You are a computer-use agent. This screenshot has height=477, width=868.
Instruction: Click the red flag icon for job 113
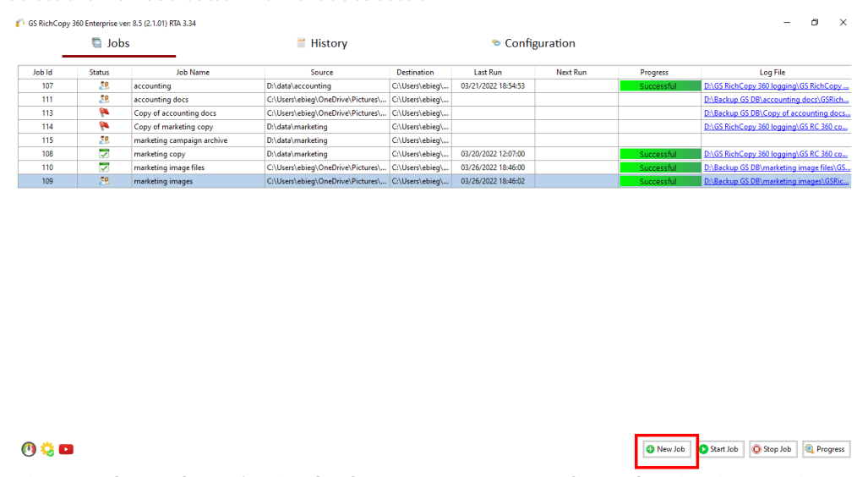pyautogui.click(x=104, y=113)
